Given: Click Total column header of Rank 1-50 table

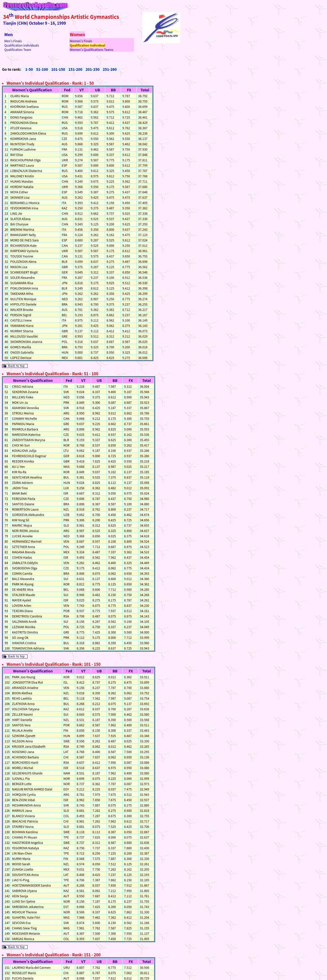Looking at the screenshot, I should click(x=145, y=90).
